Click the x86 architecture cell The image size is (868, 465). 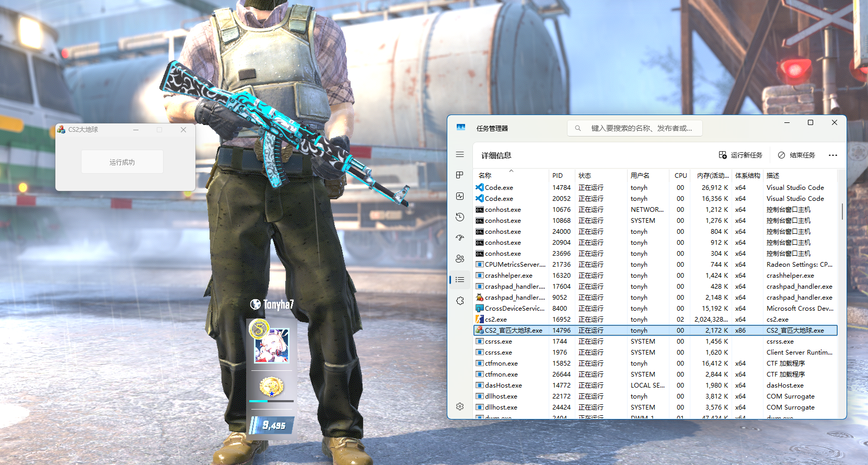click(x=740, y=330)
